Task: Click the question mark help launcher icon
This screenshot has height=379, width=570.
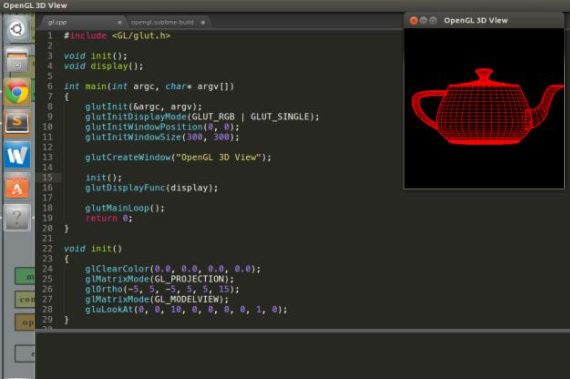Action: click(17, 217)
